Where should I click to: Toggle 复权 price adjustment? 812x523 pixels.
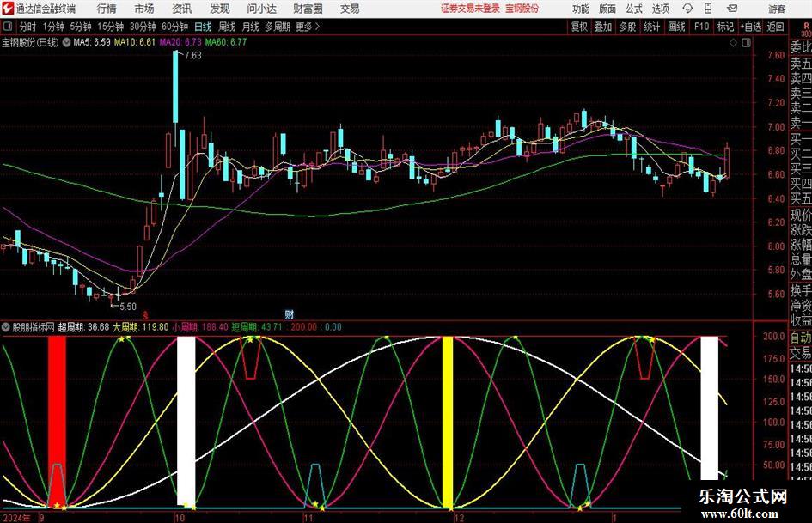point(579,27)
